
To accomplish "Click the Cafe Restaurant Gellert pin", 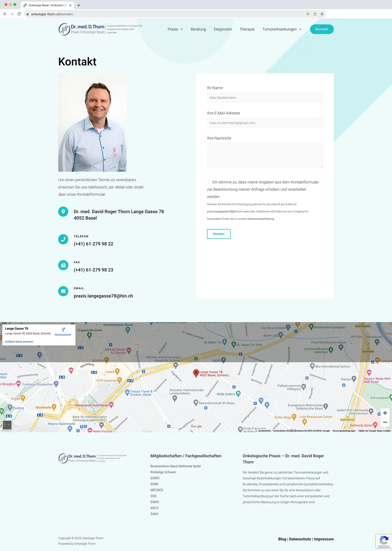I will [305, 422].
